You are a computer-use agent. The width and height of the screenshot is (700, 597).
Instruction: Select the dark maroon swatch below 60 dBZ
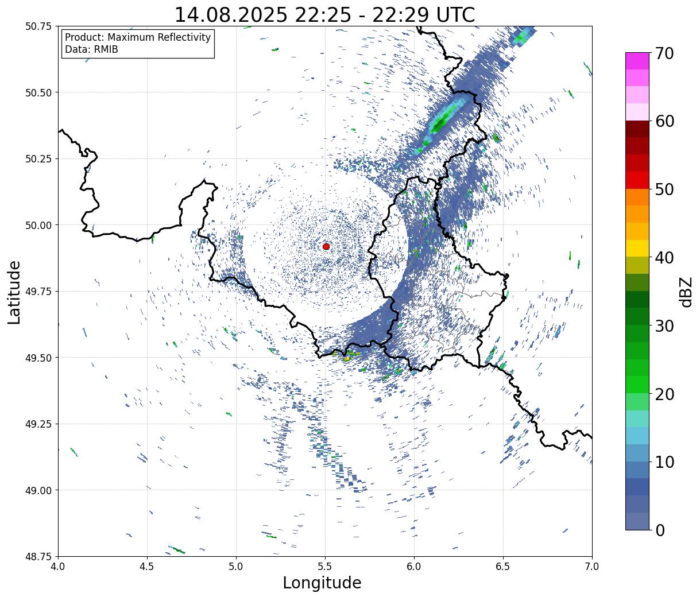pos(637,129)
